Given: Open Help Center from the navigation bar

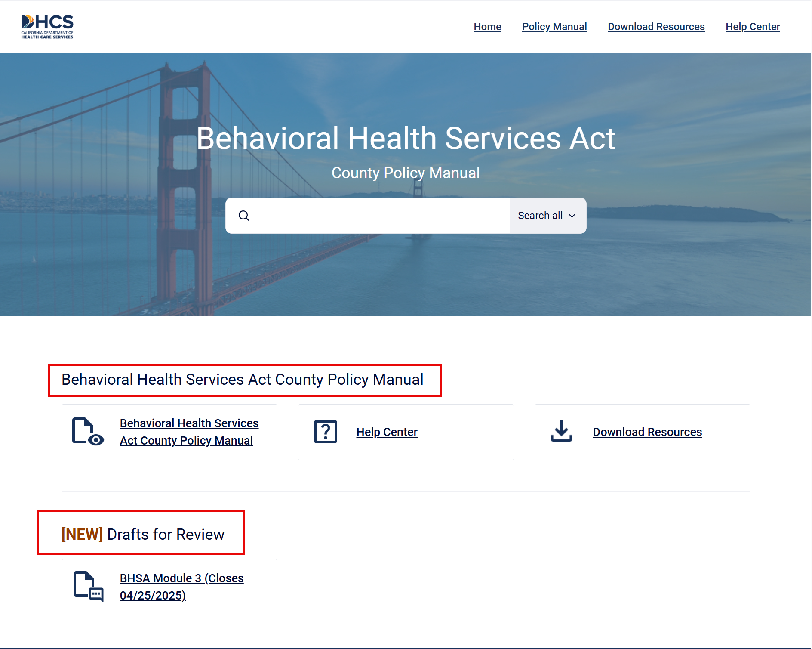Looking at the screenshot, I should (x=753, y=26).
